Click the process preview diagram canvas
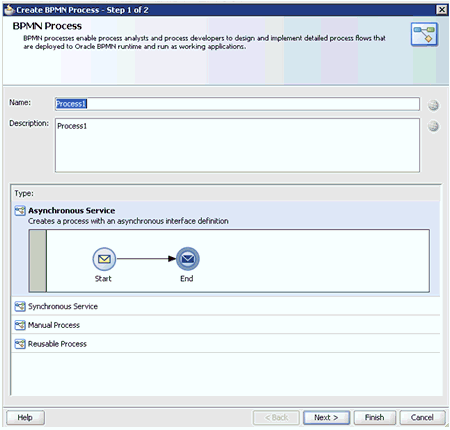The width and height of the screenshot is (450, 430). pyautogui.click(x=238, y=261)
